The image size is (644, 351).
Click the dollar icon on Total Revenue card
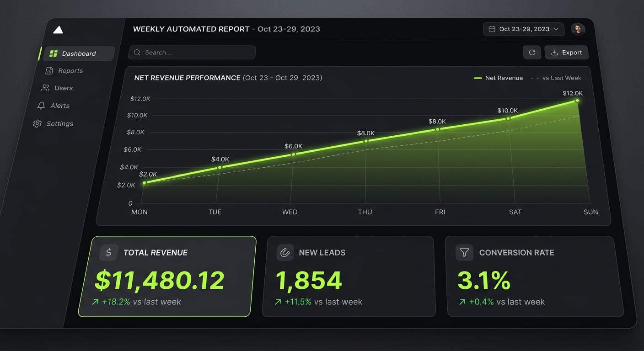tap(108, 252)
